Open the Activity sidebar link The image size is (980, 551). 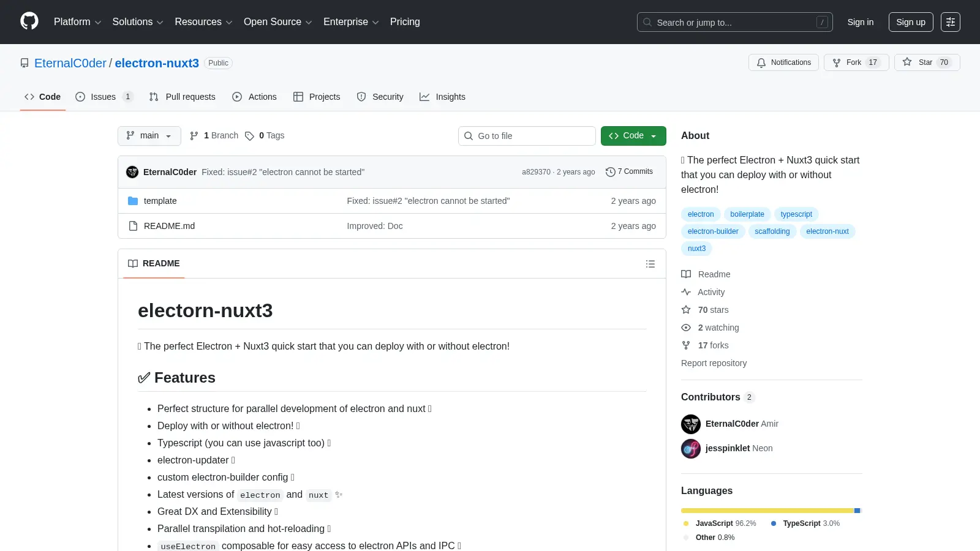click(703, 292)
